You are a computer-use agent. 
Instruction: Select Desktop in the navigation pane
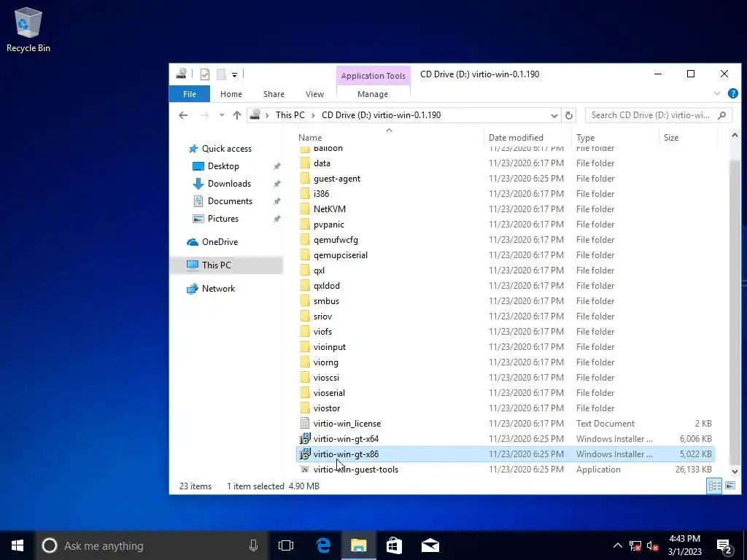coord(223,166)
